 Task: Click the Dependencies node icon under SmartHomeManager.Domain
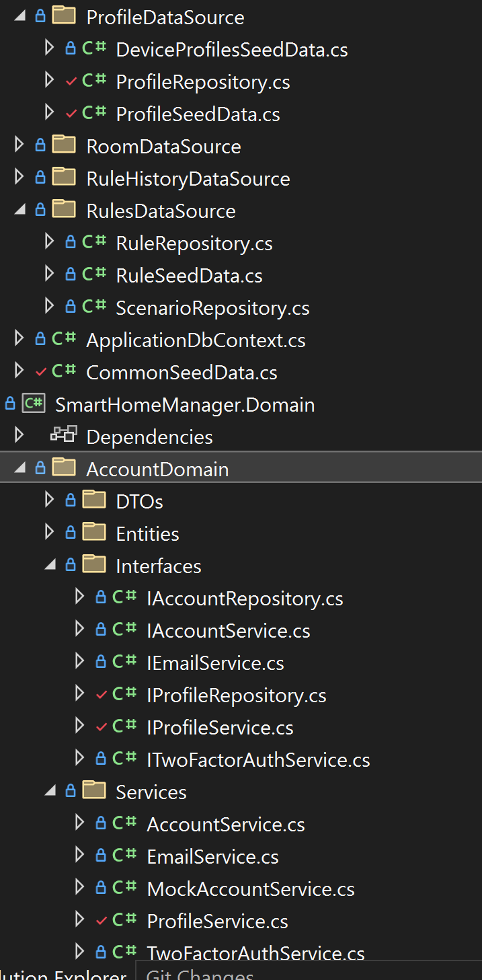coord(63,435)
